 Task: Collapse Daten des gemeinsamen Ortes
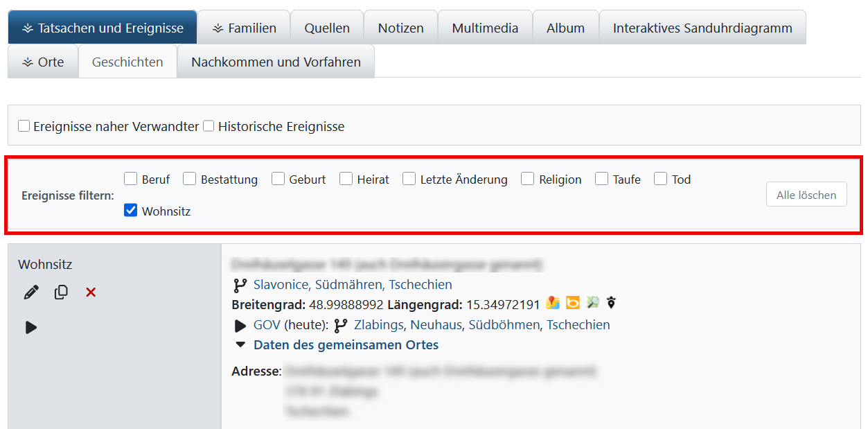[x=240, y=344]
